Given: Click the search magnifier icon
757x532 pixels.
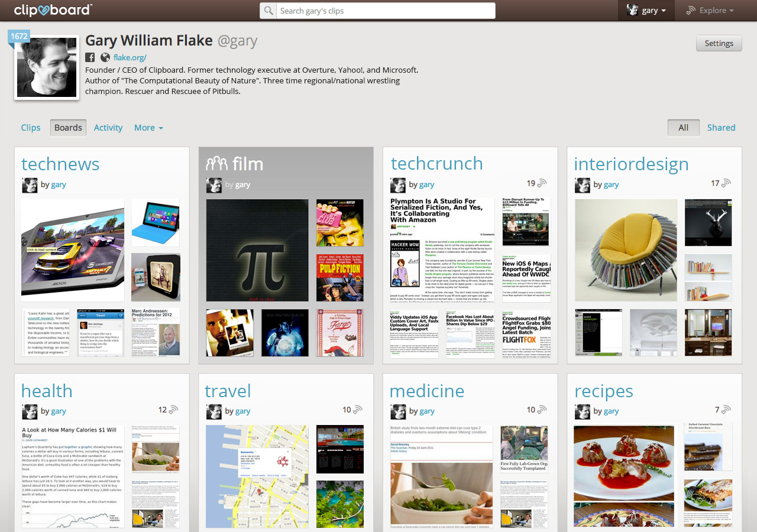Looking at the screenshot, I should click(268, 11).
